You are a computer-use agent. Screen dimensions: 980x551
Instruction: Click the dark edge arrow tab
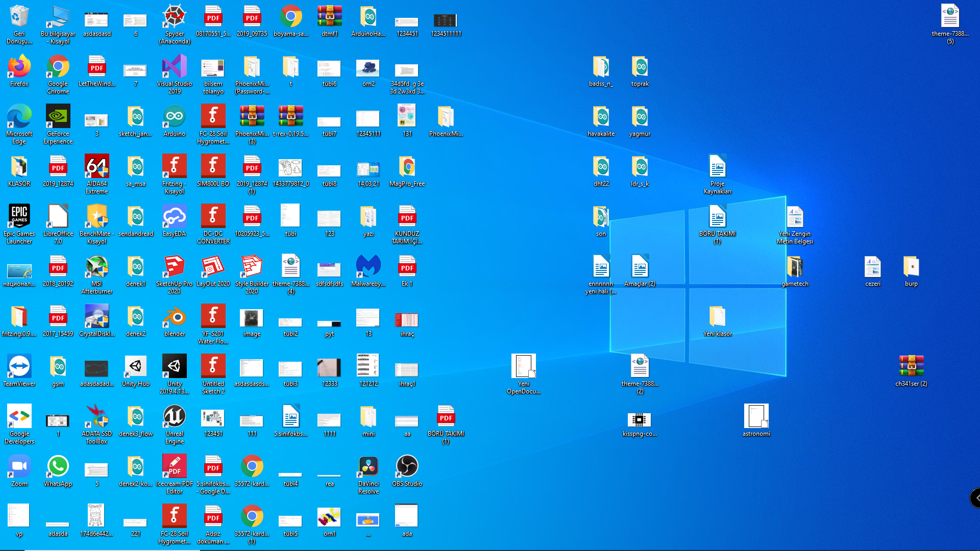975,497
